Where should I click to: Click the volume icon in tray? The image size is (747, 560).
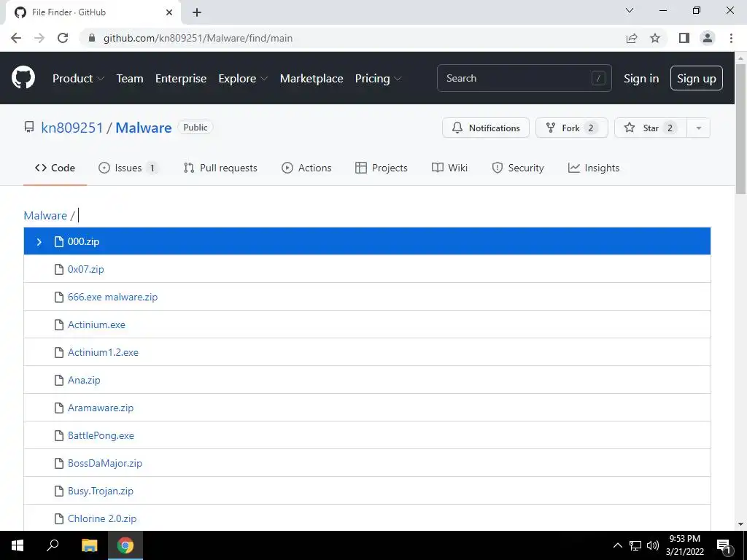653,545
